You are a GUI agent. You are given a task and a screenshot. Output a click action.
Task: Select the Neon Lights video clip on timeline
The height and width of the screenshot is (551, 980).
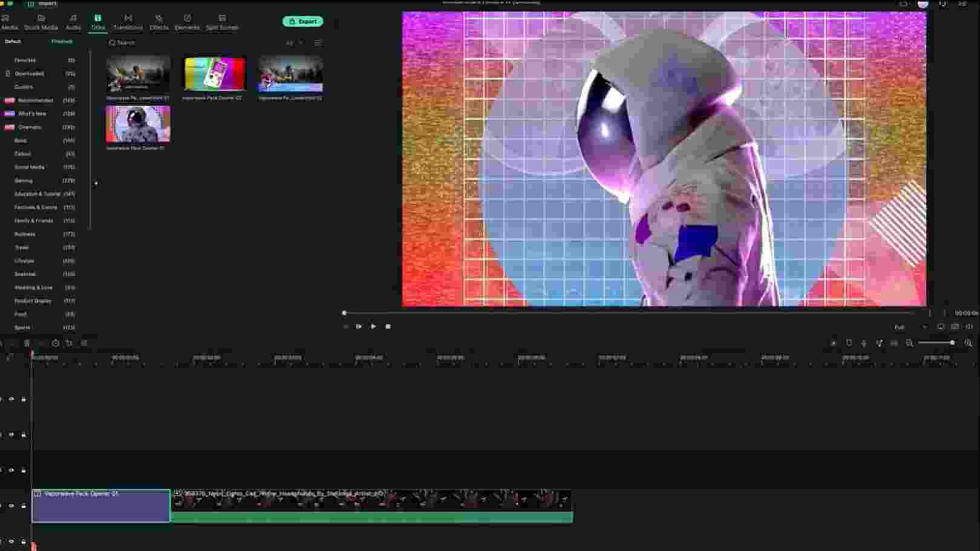point(372,506)
